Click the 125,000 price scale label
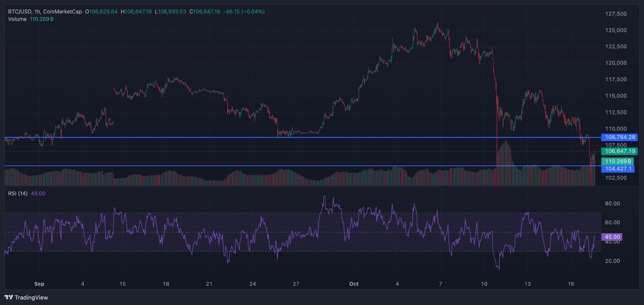644x305 pixels. 616,30
